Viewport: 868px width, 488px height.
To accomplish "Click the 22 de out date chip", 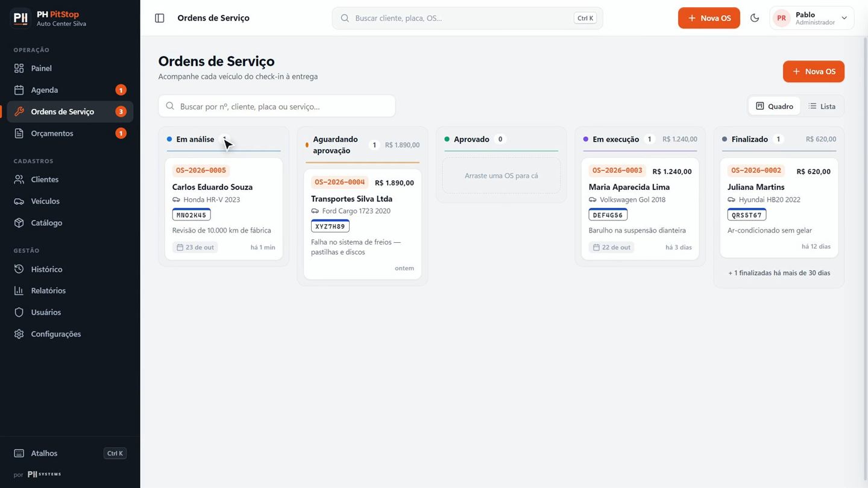I will [611, 247].
